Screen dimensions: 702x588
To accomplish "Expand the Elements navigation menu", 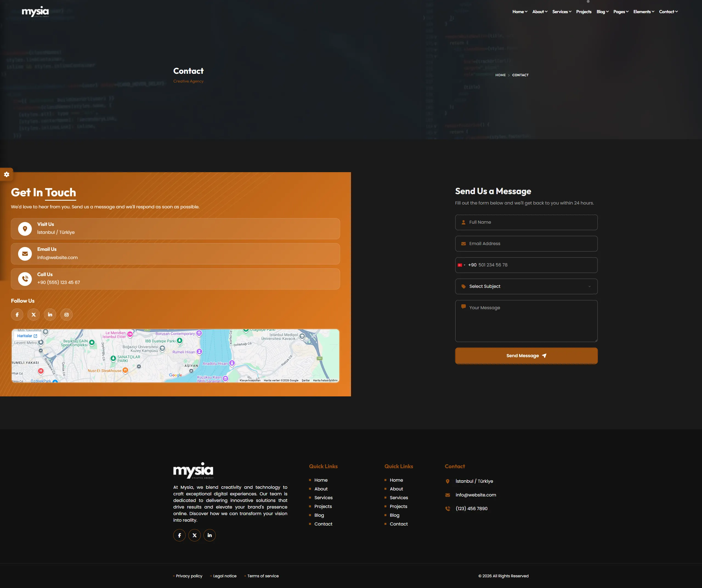I will 644,12.
